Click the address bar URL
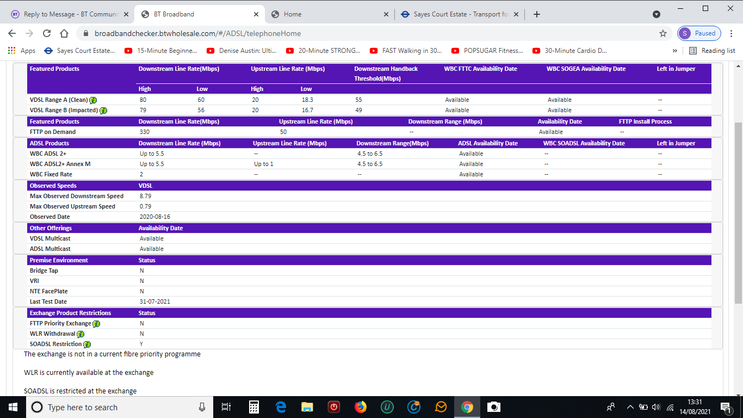The width and height of the screenshot is (743, 418). pyautogui.click(x=198, y=33)
